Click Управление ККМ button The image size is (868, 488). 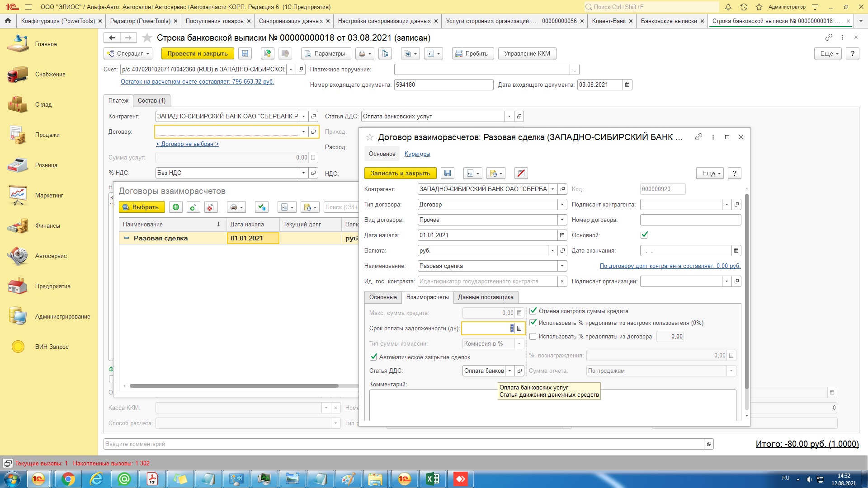527,54
